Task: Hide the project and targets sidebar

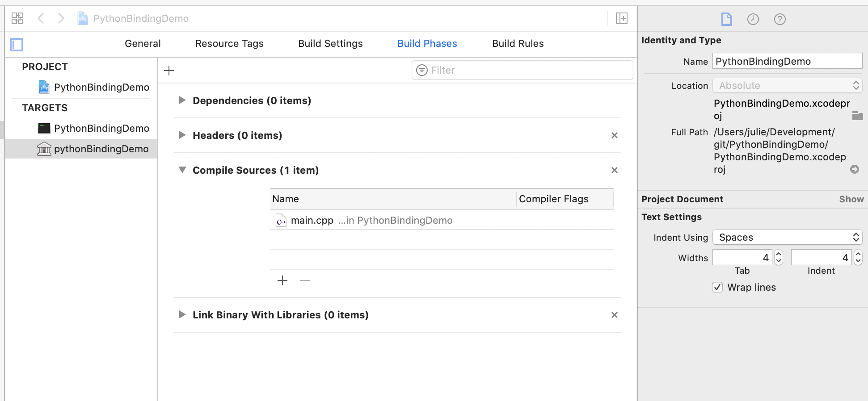Action: (x=17, y=45)
